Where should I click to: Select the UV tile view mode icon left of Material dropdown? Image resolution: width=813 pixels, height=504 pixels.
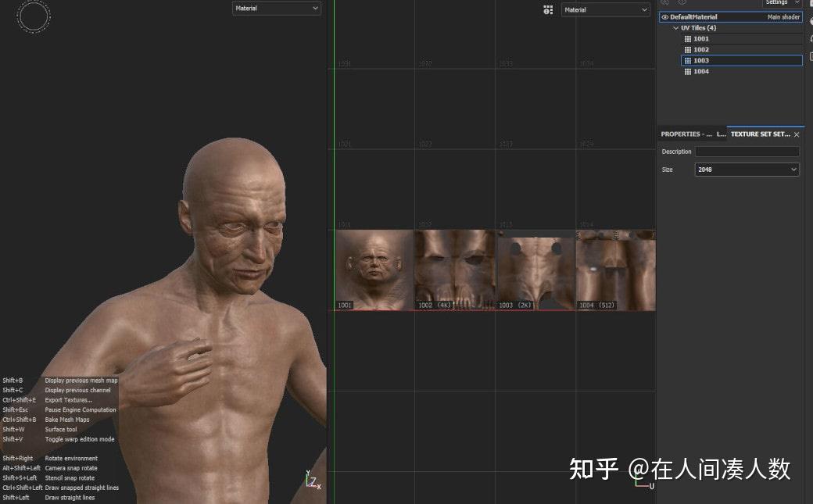(548, 9)
